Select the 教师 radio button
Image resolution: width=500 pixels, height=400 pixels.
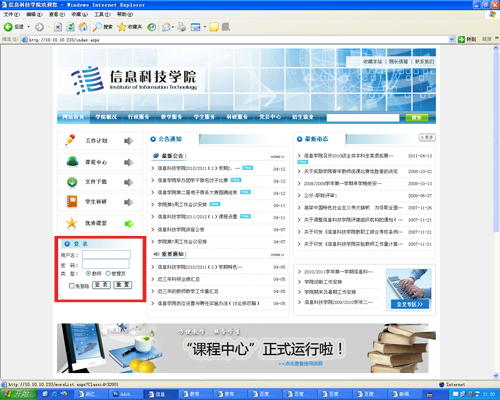pos(88,273)
